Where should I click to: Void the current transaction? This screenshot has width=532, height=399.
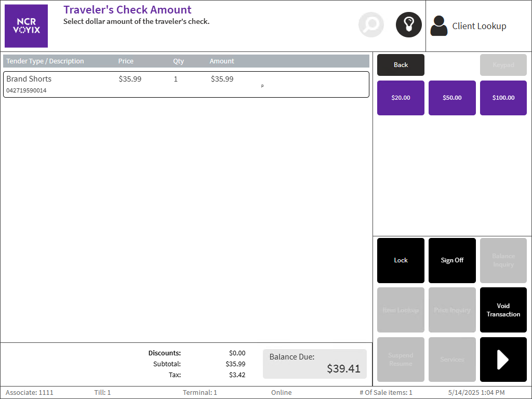pyautogui.click(x=503, y=310)
